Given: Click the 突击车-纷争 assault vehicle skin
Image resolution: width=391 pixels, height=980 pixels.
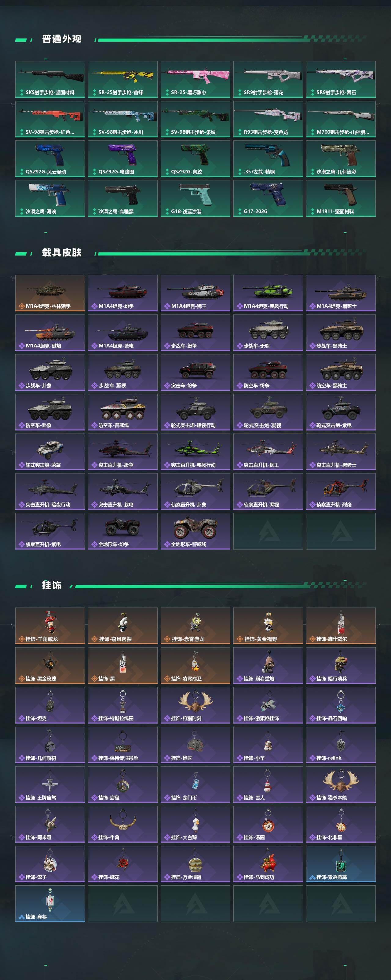Looking at the screenshot, I should (195, 373).
